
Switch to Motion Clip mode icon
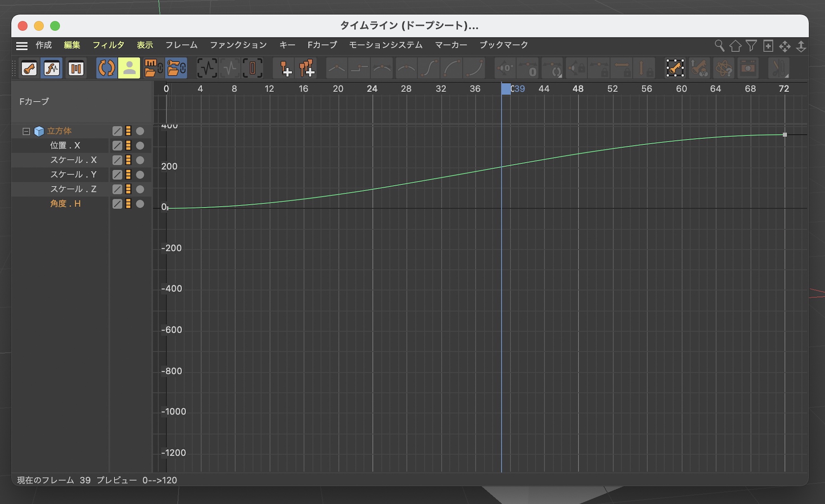click(76, 68)
